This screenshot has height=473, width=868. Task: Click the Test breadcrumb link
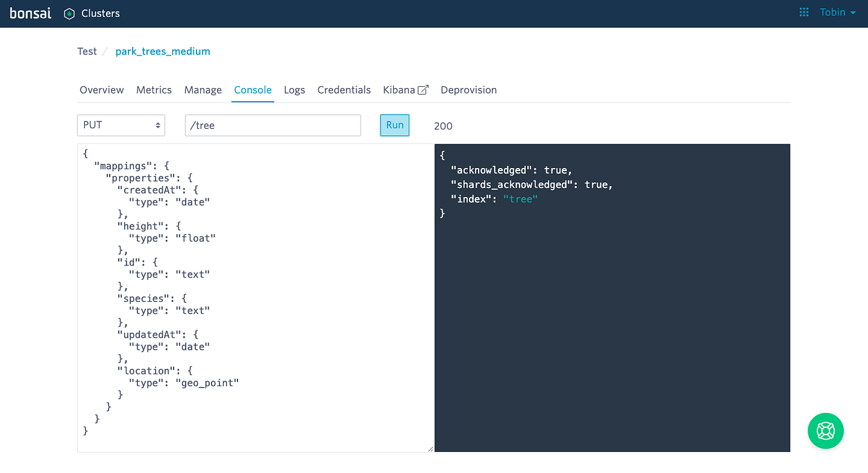(x=87, y=51)
